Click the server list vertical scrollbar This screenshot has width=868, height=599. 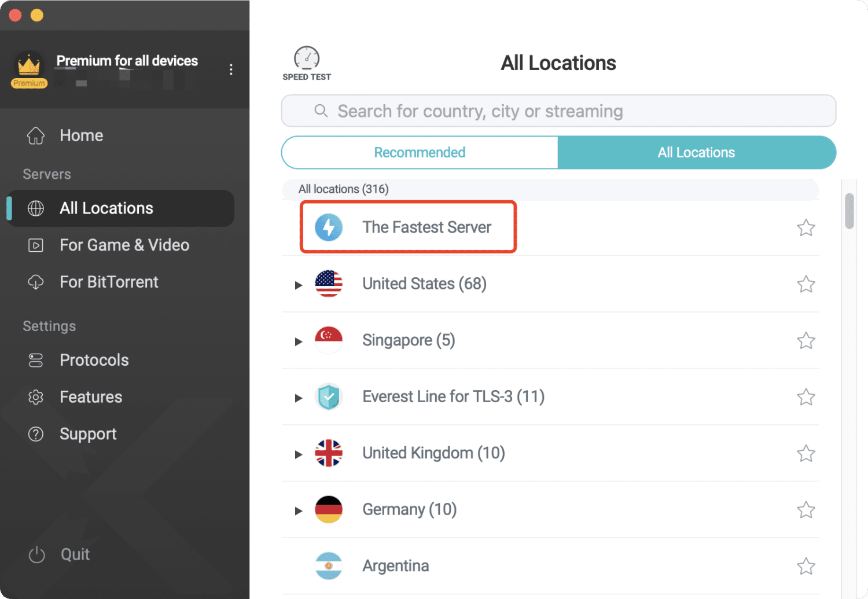[x=849, y=211]
